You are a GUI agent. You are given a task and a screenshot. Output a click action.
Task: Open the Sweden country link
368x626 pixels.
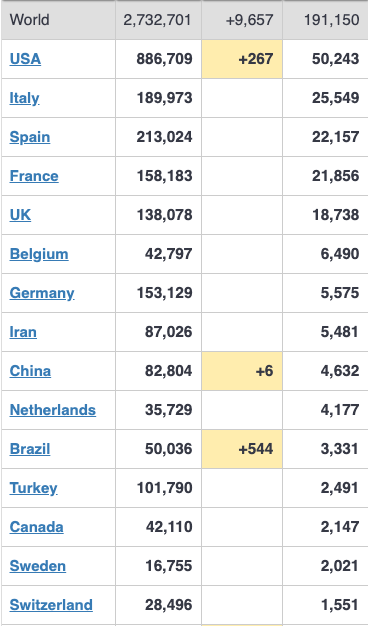(38, 566)
